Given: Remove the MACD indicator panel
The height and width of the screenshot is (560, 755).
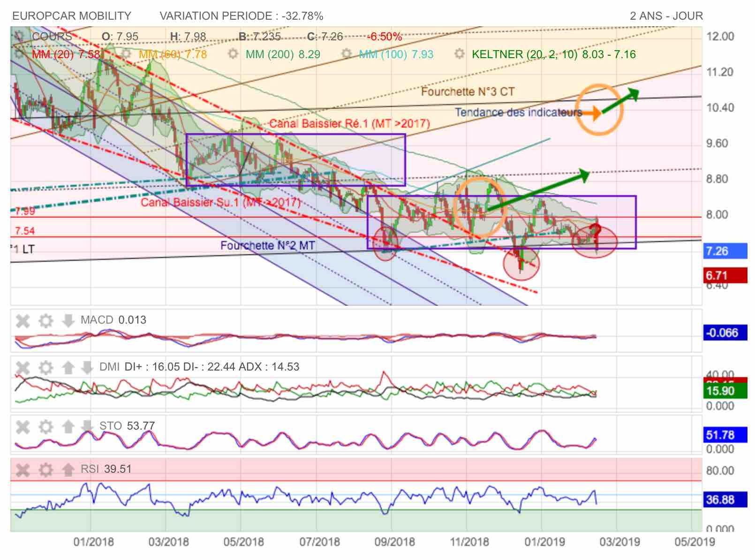Looking at the screenshot, I should click(23, 321).
